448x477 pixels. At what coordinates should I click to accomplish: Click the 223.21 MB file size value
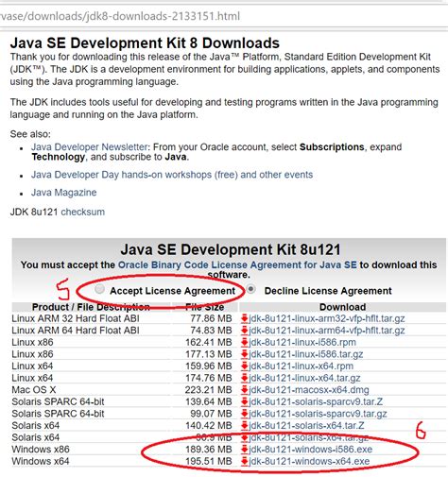coord(209,390)
